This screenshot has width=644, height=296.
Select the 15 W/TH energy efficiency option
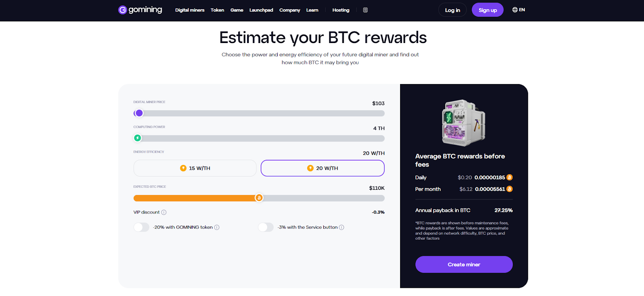click(195, 168)
